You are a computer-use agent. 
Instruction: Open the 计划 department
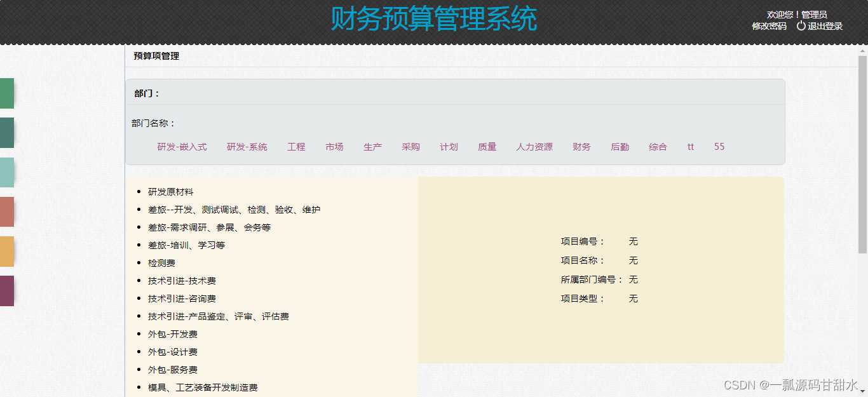449,147
